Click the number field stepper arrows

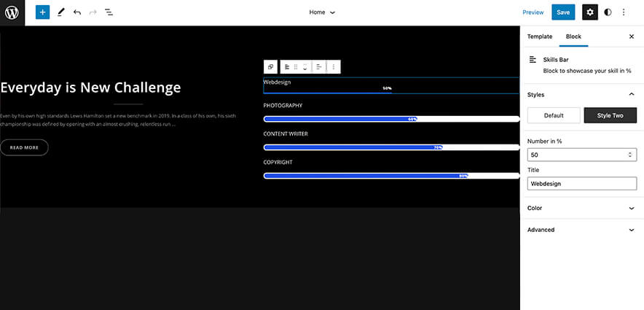(630, 155)
